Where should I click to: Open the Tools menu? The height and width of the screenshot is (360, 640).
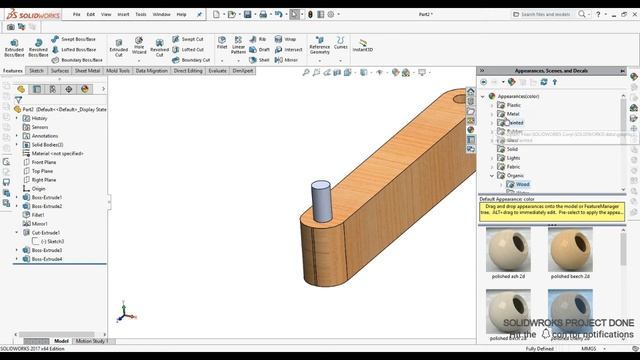pyautogui.click(x=141, y=14)
